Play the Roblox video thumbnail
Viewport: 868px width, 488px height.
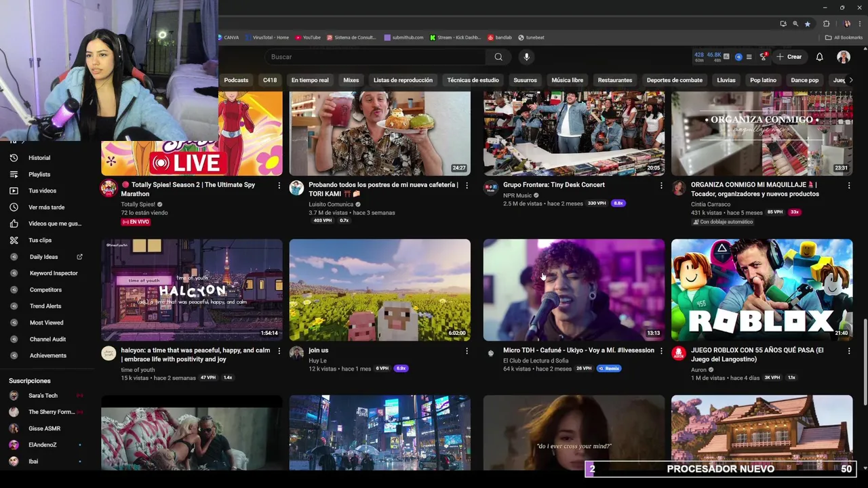point(762,289)
